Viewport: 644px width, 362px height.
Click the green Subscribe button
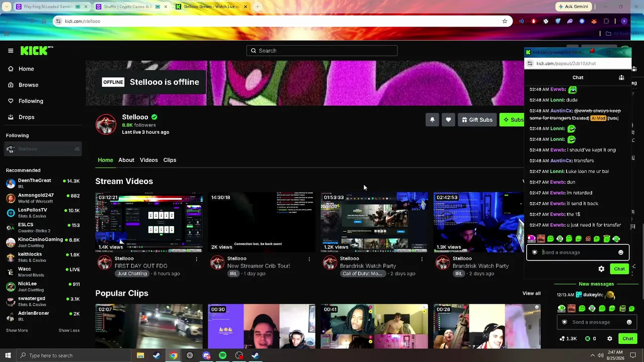[512, 120]
